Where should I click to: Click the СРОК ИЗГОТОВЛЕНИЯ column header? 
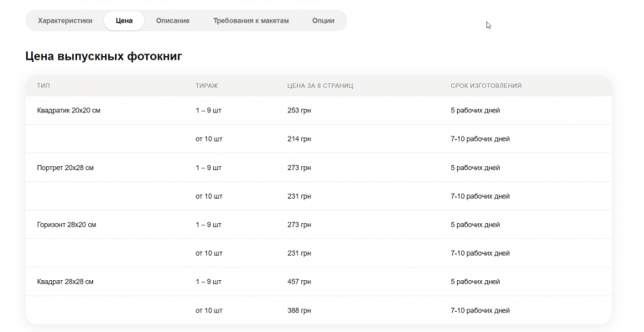coord(486,86)
